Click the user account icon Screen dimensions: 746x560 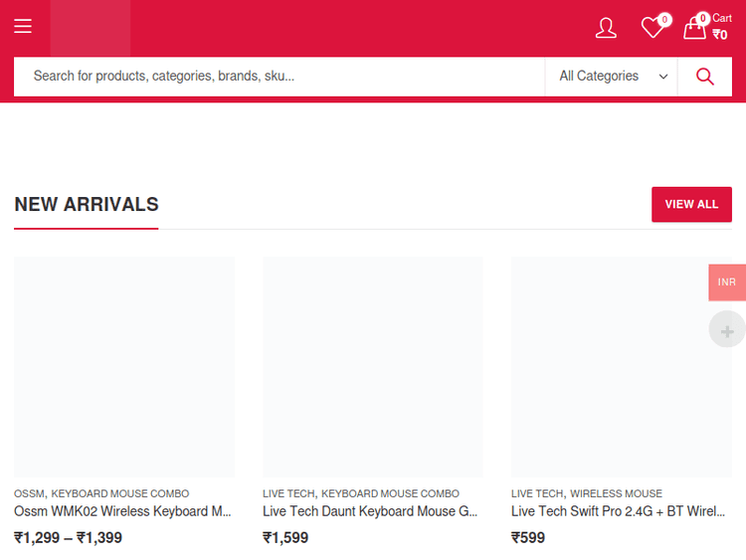tap(606, 28)
